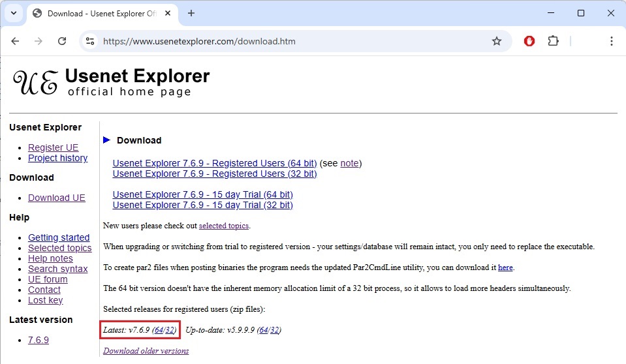Open Getting started help link
This screenshot has height=364, width=626.
(x=59, y=237)
